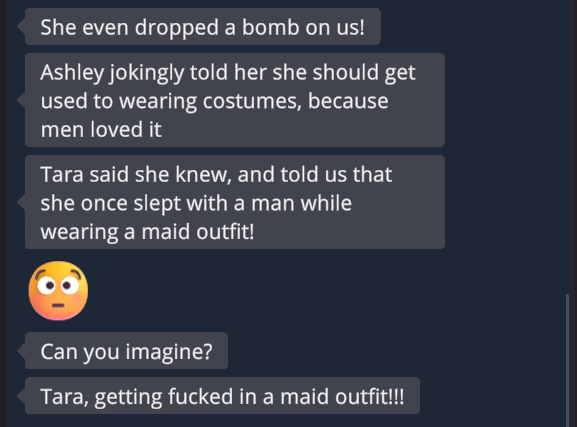Click the word "bomb" in the first message

pyautogui.click(x=270, y=27)
